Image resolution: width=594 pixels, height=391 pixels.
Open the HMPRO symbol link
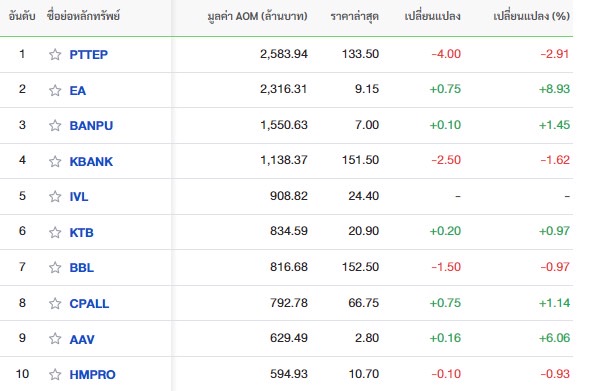coord(92,374)
